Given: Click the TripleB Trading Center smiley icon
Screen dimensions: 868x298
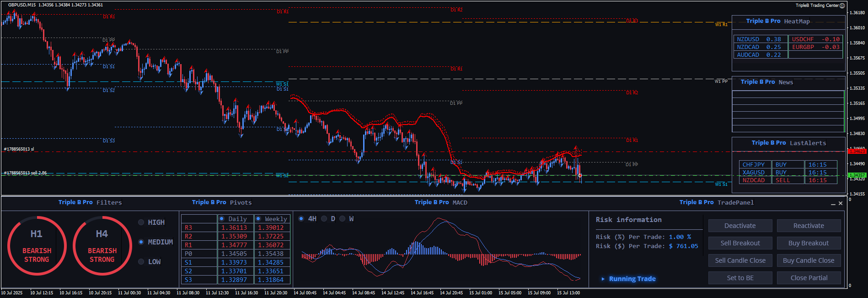Looking at the screenshot, I should [842, 5].
